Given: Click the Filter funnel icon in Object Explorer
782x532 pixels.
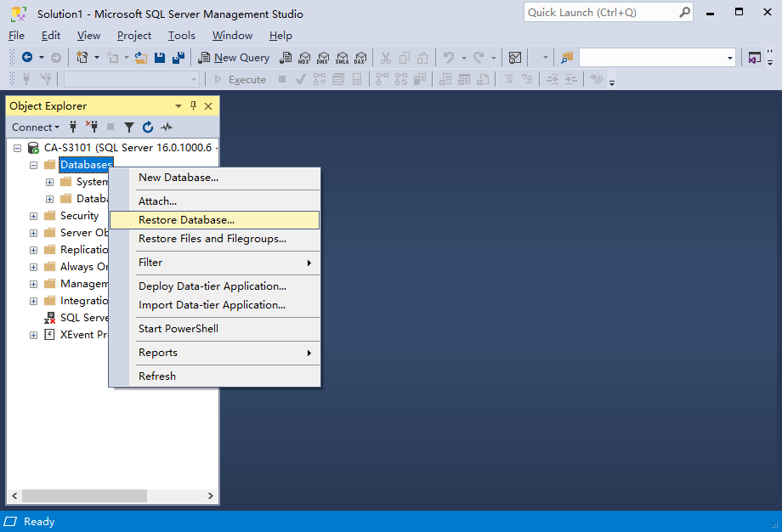Looking at the screenshot, I should coord(129,127).
